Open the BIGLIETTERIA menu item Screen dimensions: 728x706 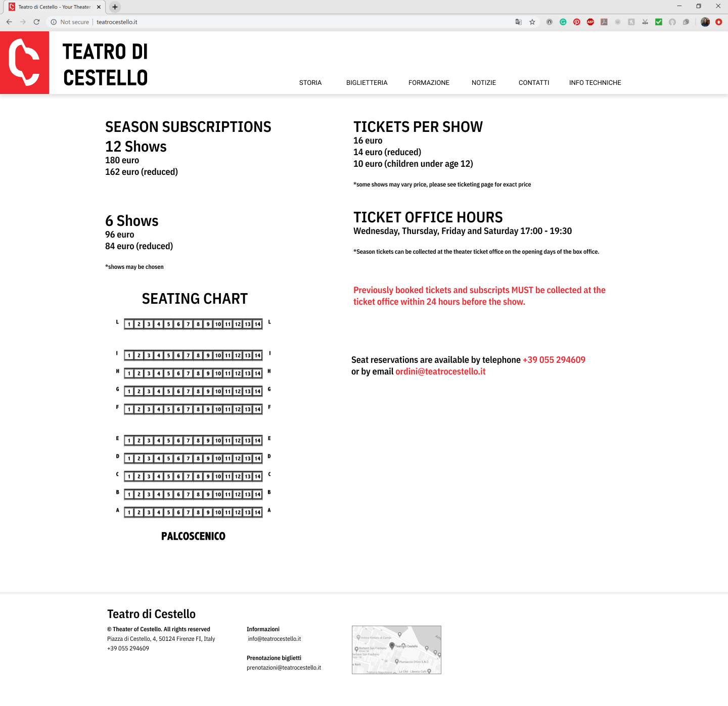tap(367, 82)
